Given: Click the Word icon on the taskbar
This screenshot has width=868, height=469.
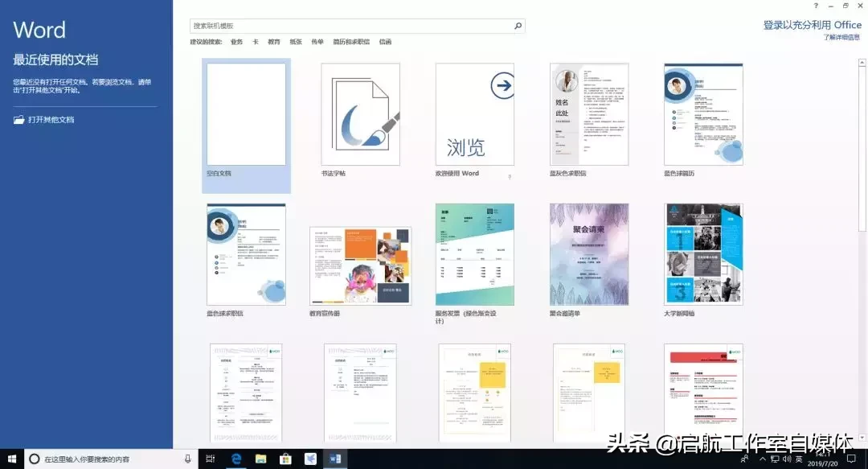Looking at the screenshot, I should [335, 459].
